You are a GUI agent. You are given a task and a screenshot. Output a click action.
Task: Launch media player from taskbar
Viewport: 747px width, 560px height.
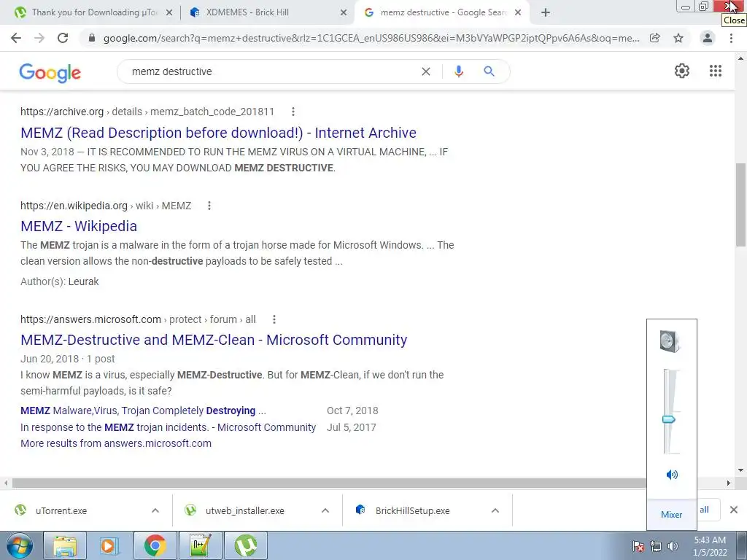109,545
